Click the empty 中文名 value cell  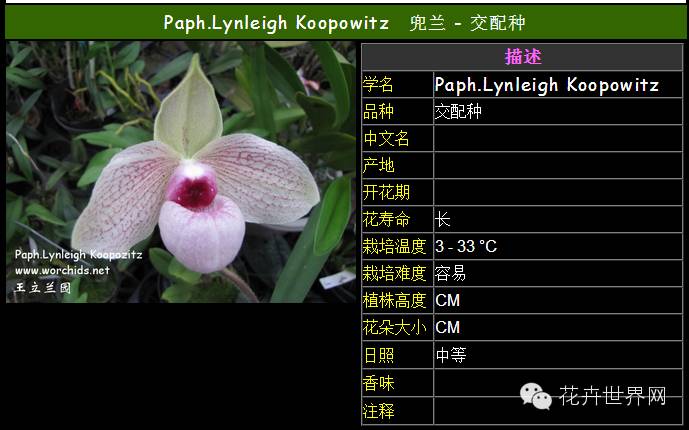coord(558,139)
